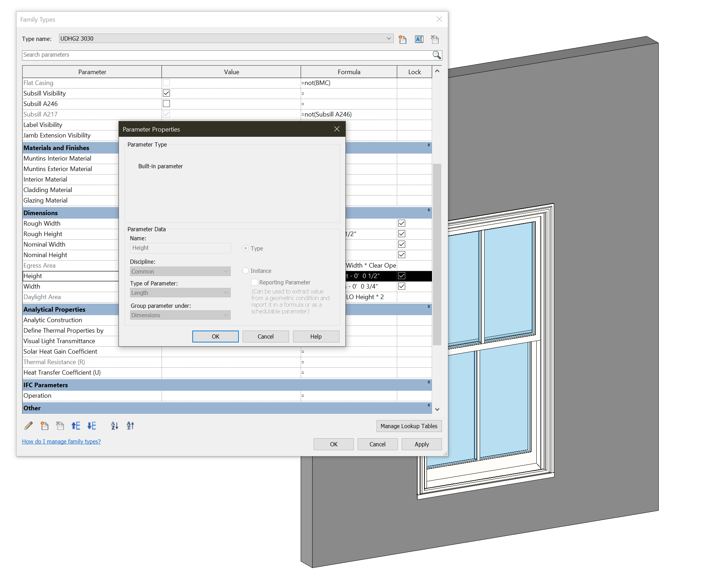Add a new parameter via new parameter icon
This screenshot has width=722, height=588.
click(44, 426)
